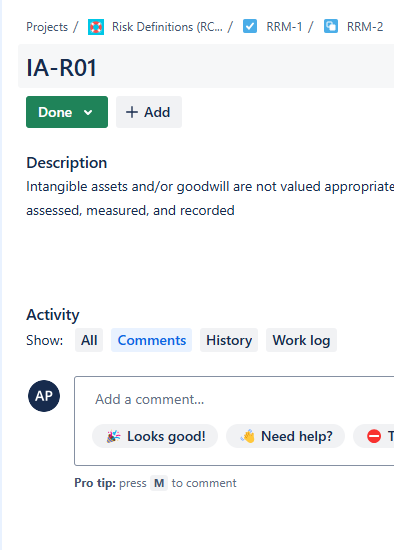Show All activity

pyautogui.click(x=89, y=340)
